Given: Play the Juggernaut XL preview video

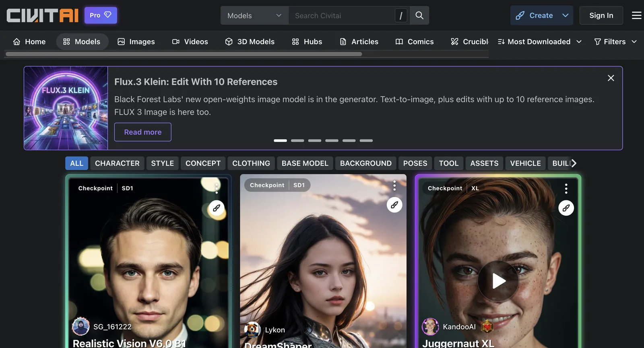Looking at the screenshot, I should tap(498, 281).
